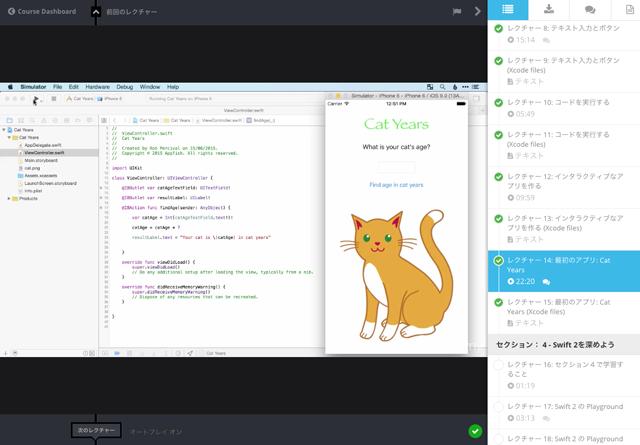
Task: Open the Edit menu
Action: 73,87
